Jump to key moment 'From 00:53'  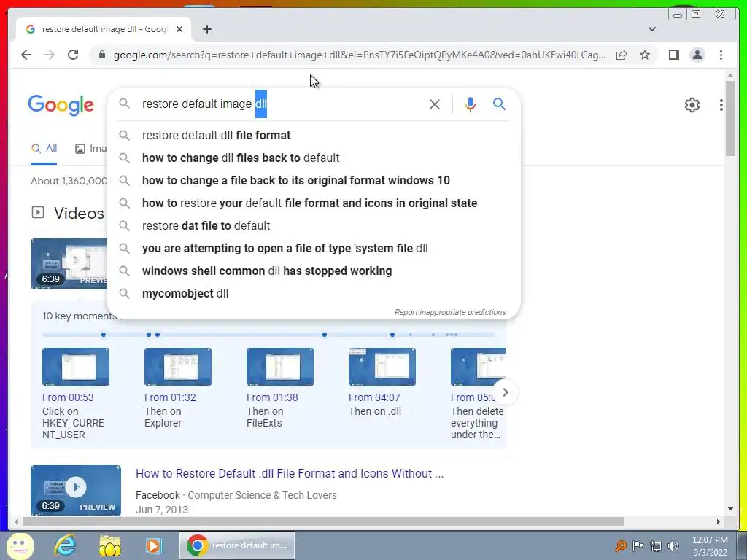68,397
